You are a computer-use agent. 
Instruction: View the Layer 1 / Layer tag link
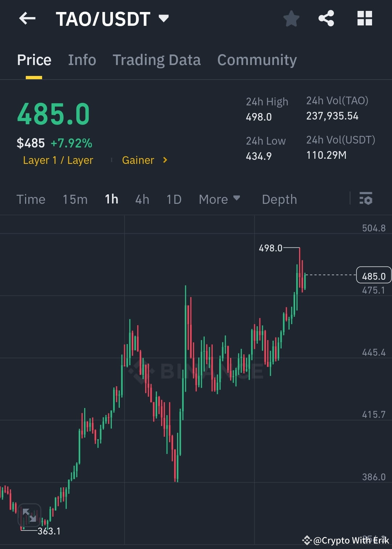58,160
